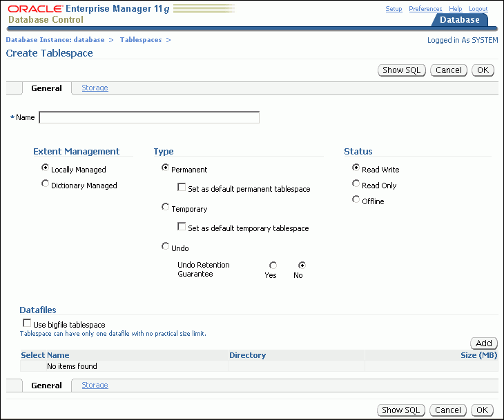This screenshot has width=504, height=420.
Task: Select Dictionary Managed extent management
Action: 46,184
